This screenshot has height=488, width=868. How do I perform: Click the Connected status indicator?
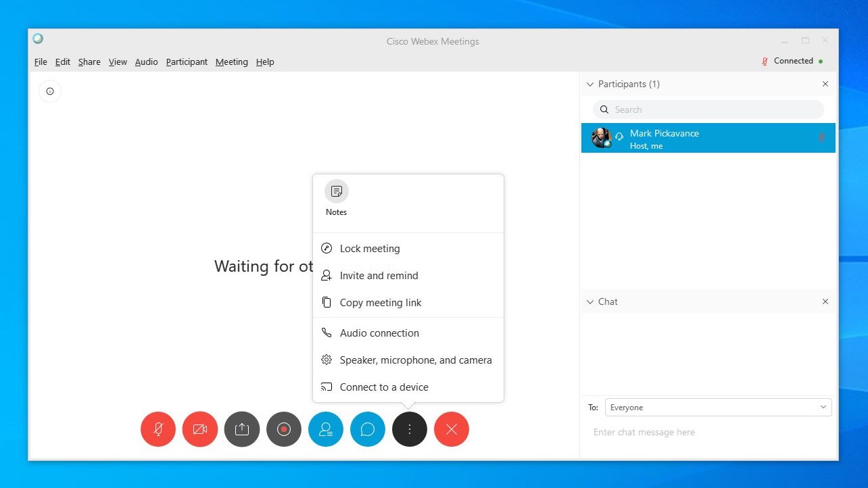[798, 61]
